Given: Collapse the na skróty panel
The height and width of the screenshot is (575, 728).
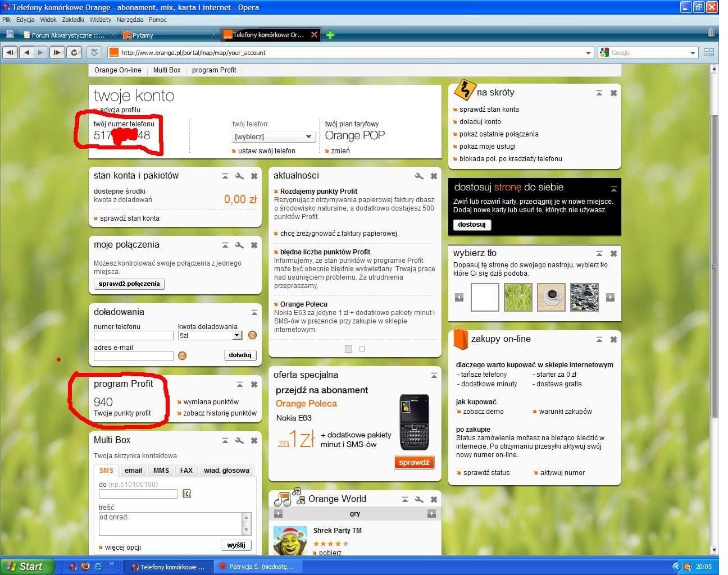Looking at the screenshot, I should (599, 93).
